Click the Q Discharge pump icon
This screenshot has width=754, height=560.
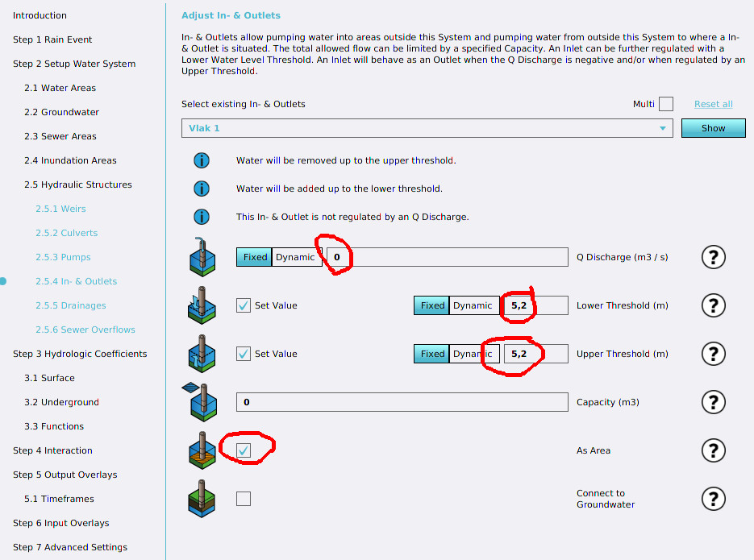click(x=202, y=257)
